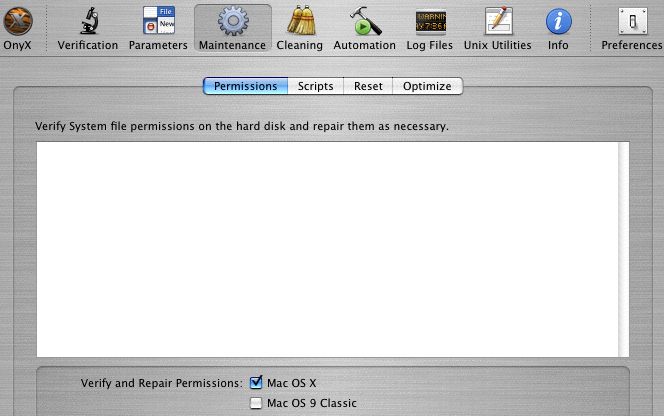This screenshot has width=664, height=416.
Task: Uncheck the Mac OS X checkbox
Action: tap(256, 383)
